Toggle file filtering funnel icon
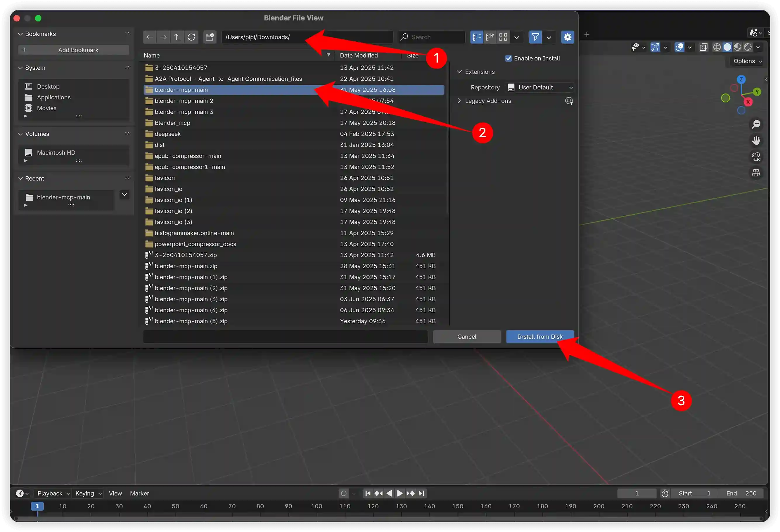This screenshot has height=532, width=780. 535,37
